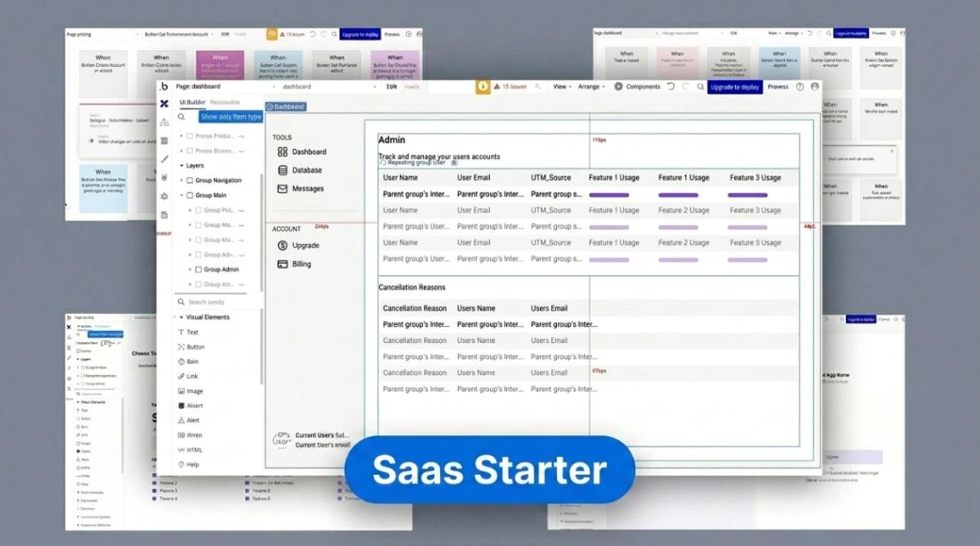
Task: Collapse the Group Main tree node
Action: point(182,196)
